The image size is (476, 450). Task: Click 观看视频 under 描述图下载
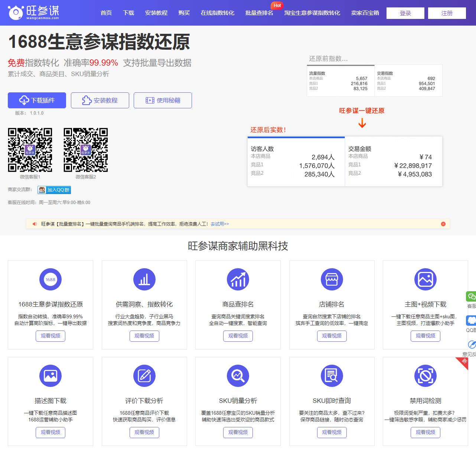(x=50, y=433)
